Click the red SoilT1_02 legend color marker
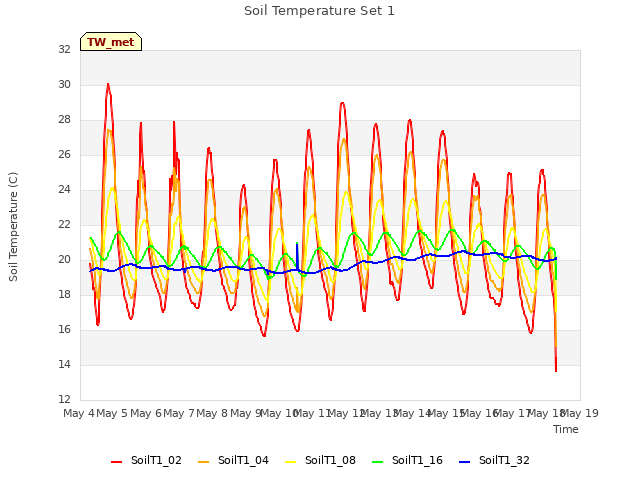Image resolution: width=640 pixels, height=480 pixels. [x=116, y=462]
